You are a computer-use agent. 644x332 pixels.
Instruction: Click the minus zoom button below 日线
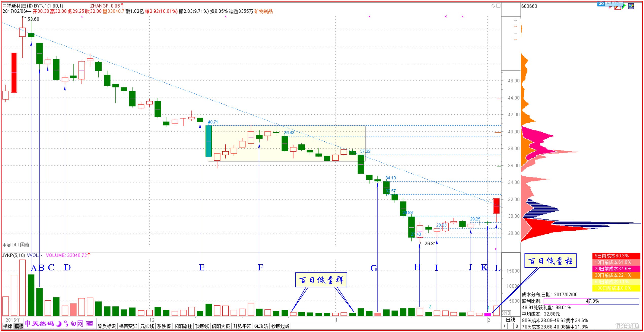coord(510,326)
